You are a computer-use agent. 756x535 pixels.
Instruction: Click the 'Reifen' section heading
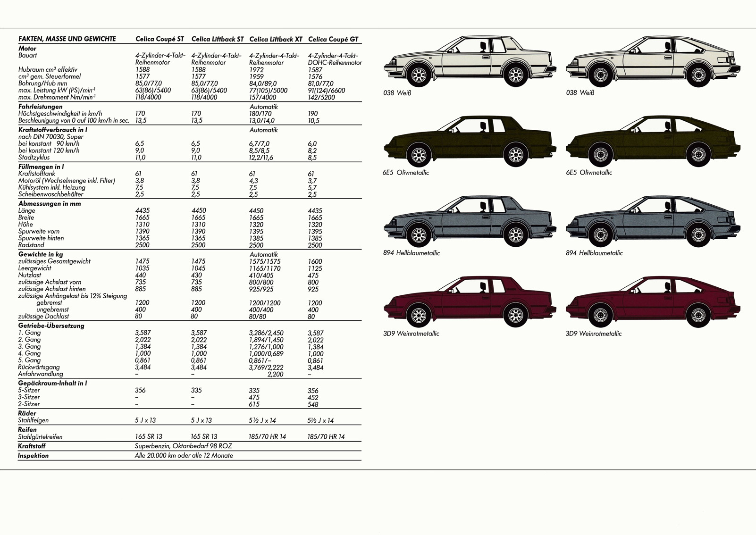27,430
